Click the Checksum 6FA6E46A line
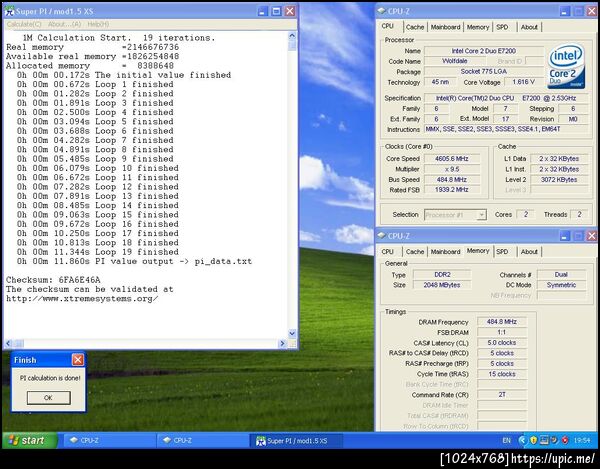Screen dimensions: 600x469 (53, 280)
